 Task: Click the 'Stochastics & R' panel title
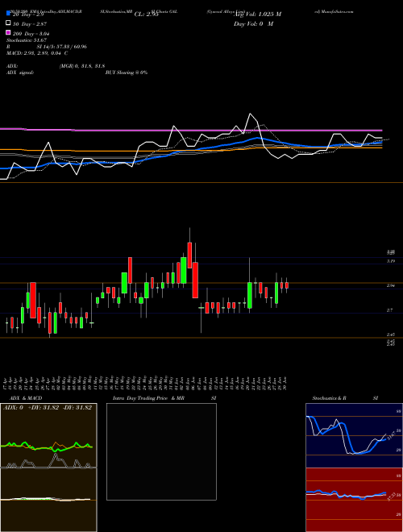point(330,398)
